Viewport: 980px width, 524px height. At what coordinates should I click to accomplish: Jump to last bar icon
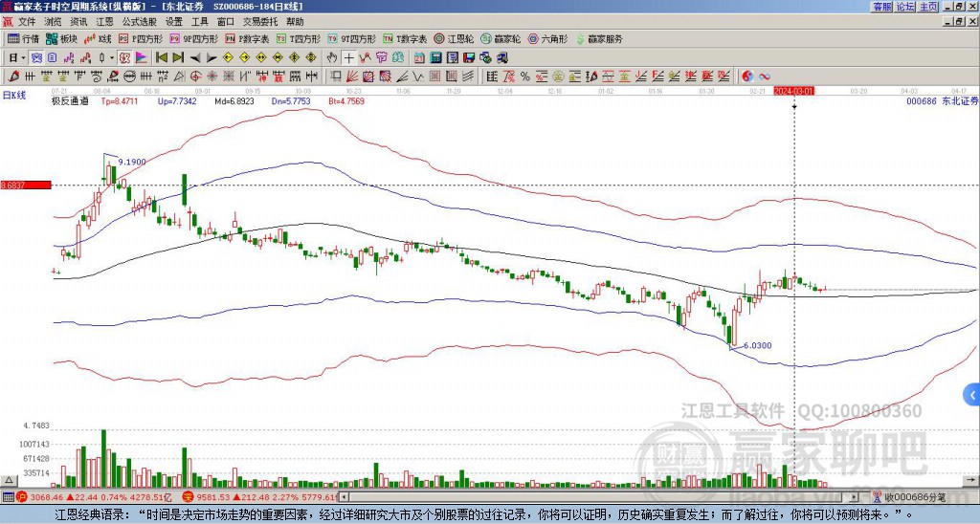(x=178, y=58)
